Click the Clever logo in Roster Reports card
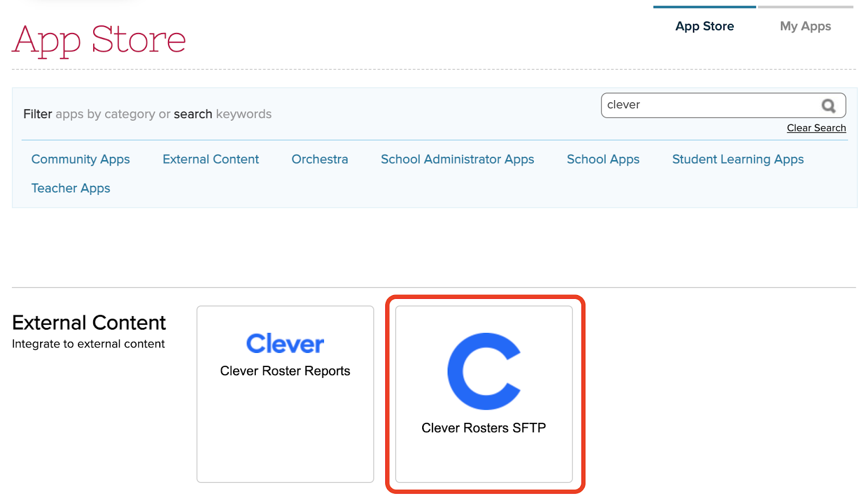Screen dimensions: 867x504 coord(285,343)
